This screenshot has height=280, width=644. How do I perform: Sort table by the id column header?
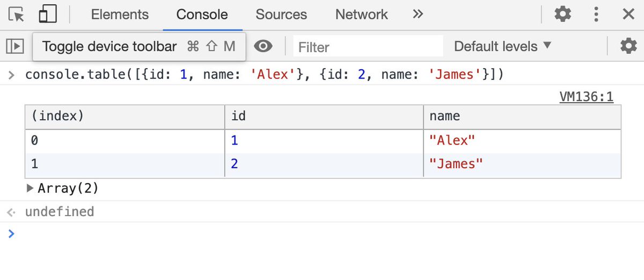tap(323, 116)
